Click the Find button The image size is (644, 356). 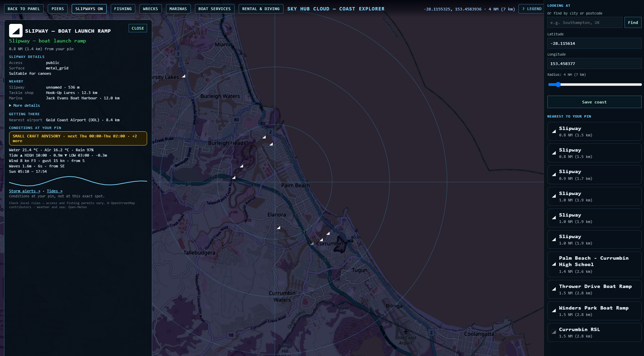coord(633,23)
